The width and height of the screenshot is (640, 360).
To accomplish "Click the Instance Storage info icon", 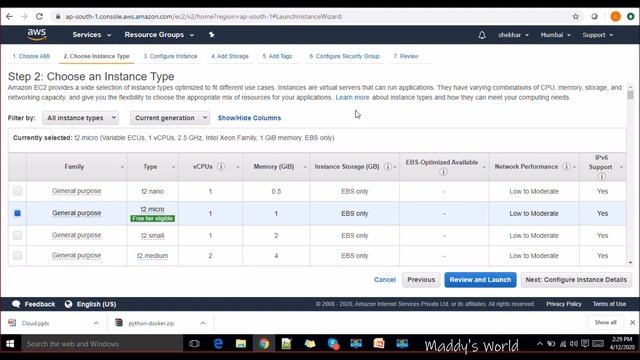I will click(x=388, y=167).
